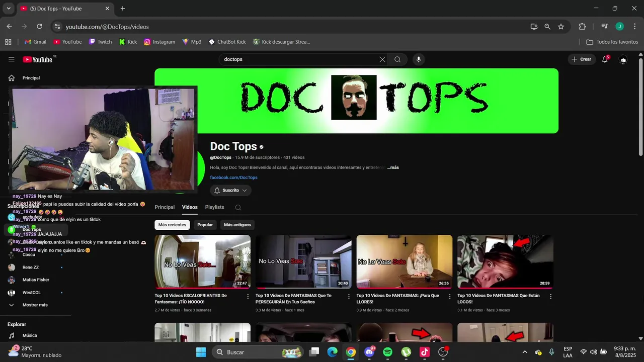This screenshot has width=644, height=362.
Task: Open the 26:35 Para Que LLORES thumbnail
Action: pos(405,261)
